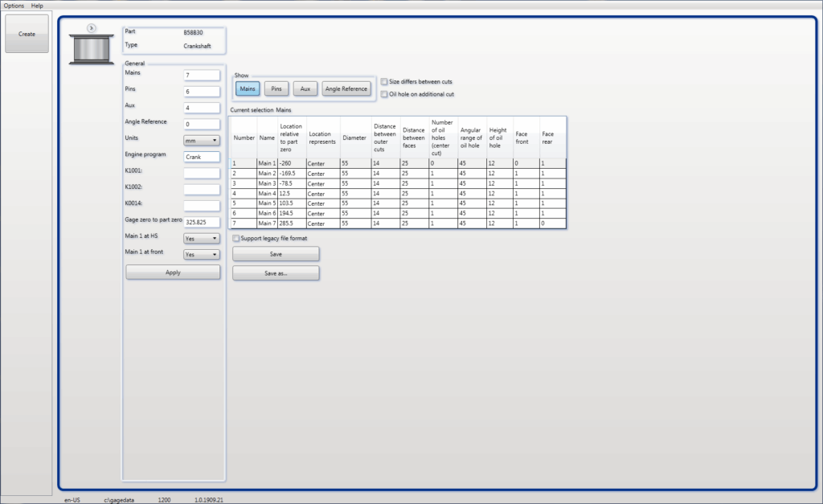Enable 'Size differs between cuts'
The height and width of the screenshot is (504, 823).
(384, 81)
